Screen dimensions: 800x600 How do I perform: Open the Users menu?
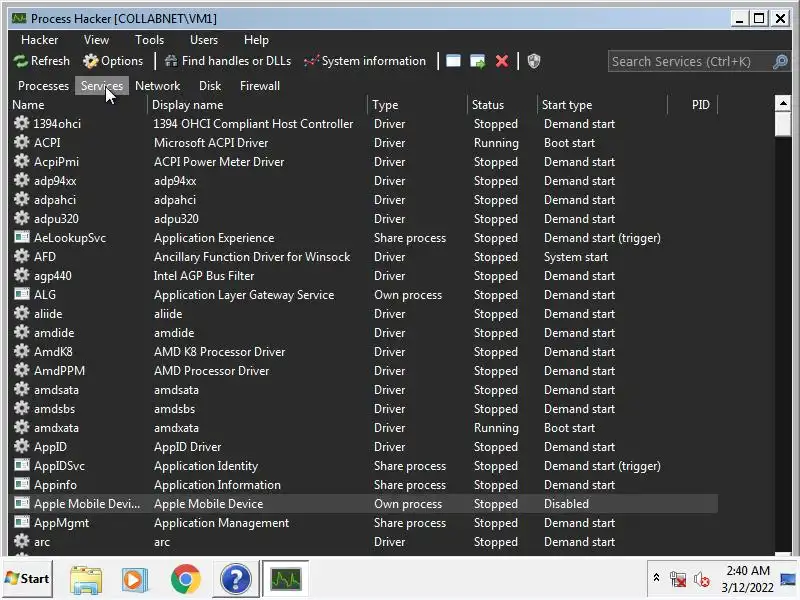tap(204, 40)
